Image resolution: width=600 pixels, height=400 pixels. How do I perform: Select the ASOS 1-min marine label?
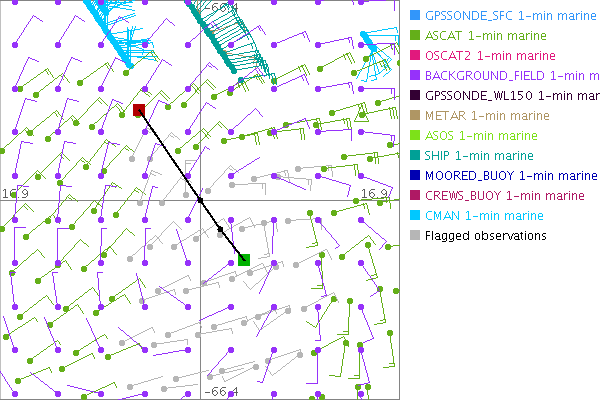click(481, 135)
